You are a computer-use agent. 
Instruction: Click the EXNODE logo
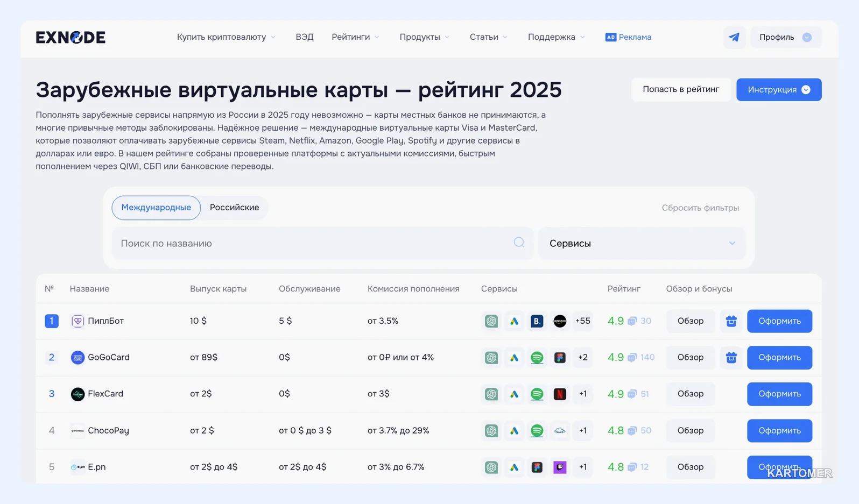click(71, 37)
